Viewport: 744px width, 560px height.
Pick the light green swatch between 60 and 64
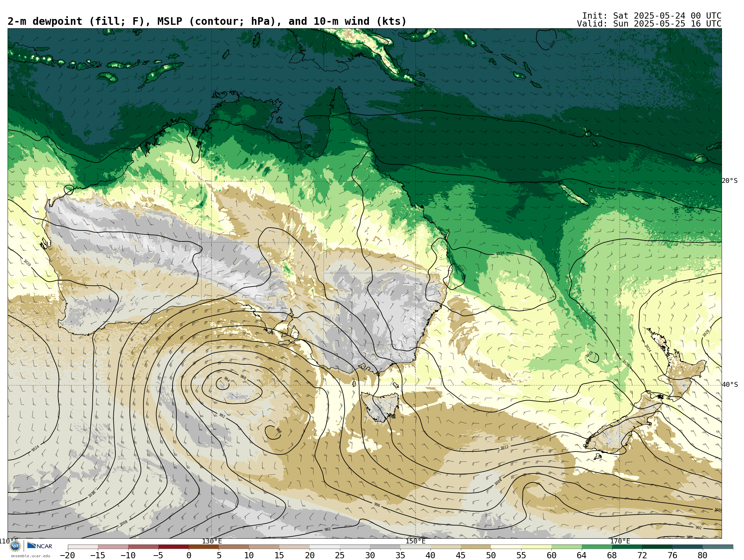(567, 547)
